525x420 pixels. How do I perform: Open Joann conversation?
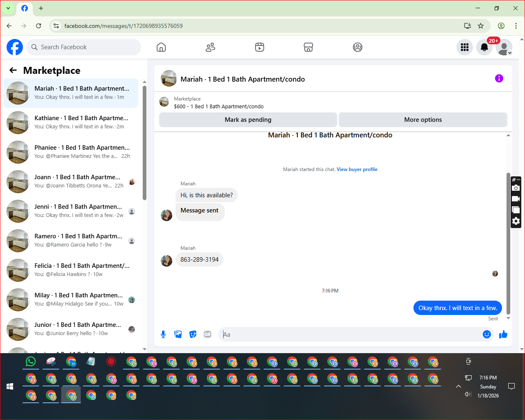click(x=71, y=182)
